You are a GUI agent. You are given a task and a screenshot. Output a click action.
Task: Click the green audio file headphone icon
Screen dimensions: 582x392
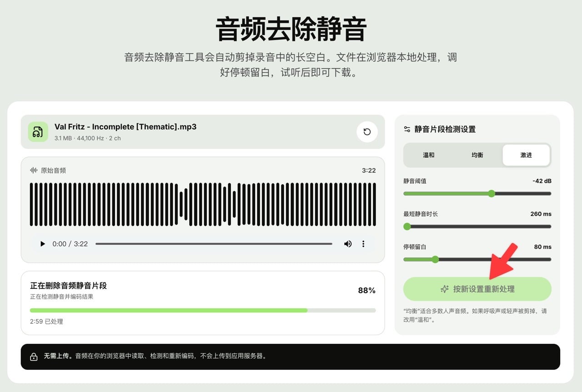pyautogui.click(x=38, y=132)
